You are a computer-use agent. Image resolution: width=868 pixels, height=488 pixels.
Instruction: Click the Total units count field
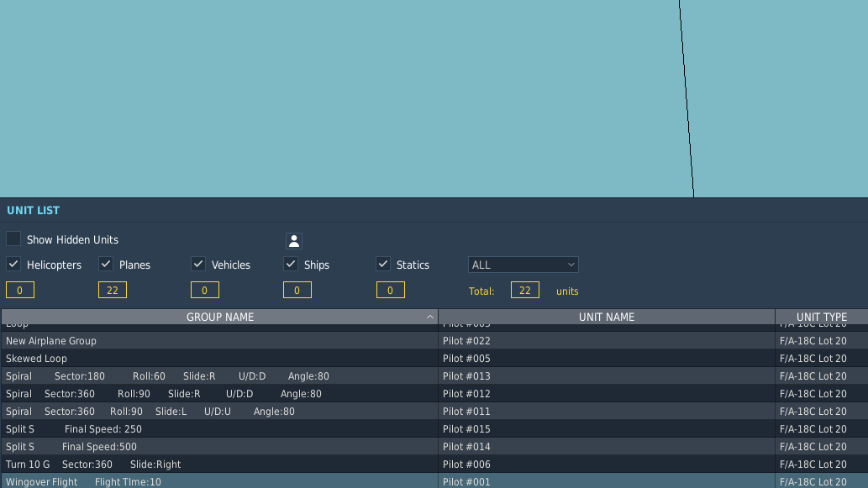coord(524,290)
